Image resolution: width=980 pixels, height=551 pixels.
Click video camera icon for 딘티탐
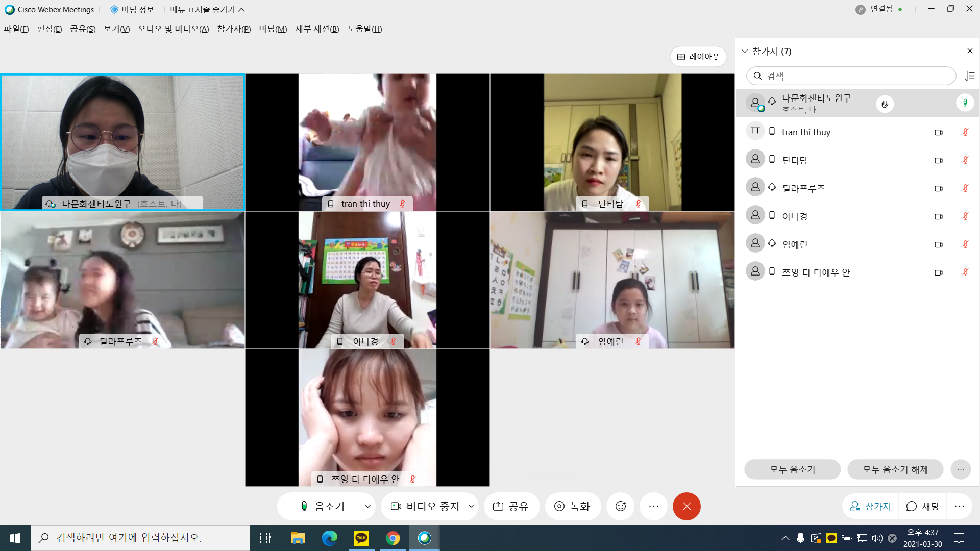coord(938,160)
